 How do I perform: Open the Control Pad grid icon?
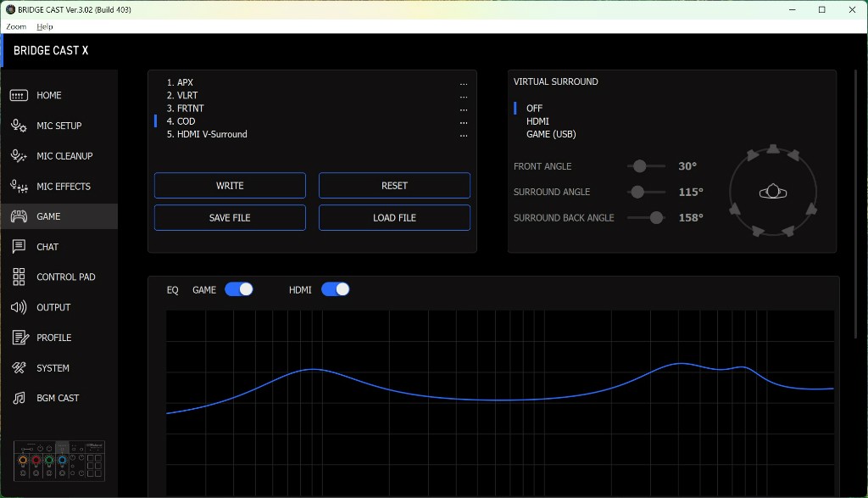(x=19, y=277)
